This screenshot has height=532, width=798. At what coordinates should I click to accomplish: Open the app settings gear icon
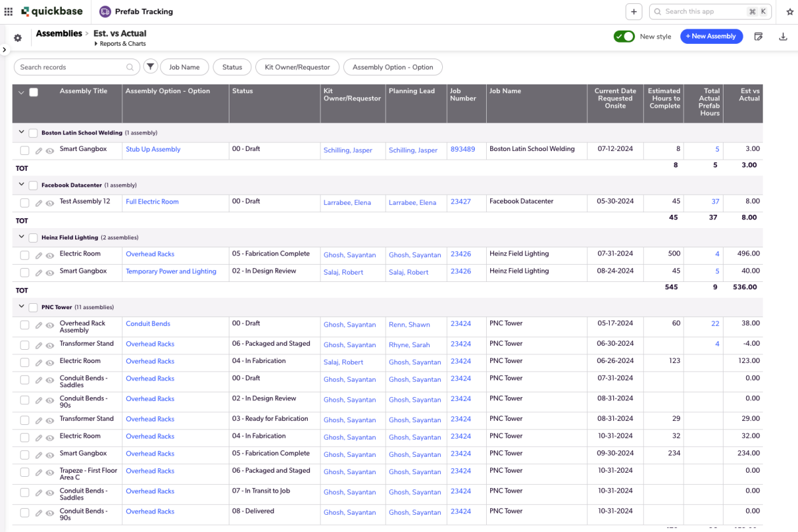point(18,38)
